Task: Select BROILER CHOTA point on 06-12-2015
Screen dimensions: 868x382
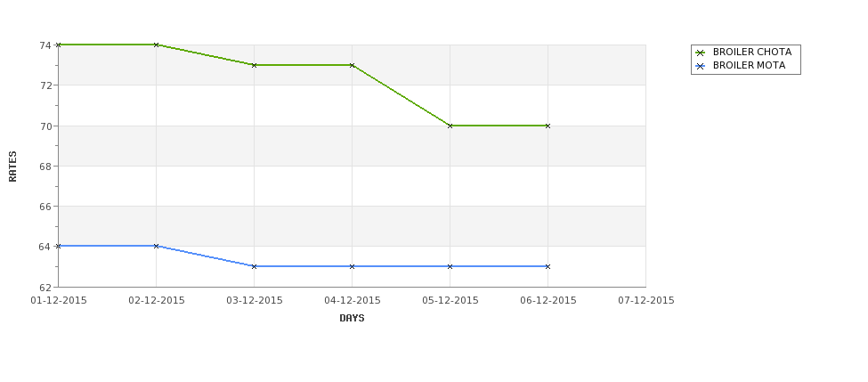Action: (x=548, y=126)
